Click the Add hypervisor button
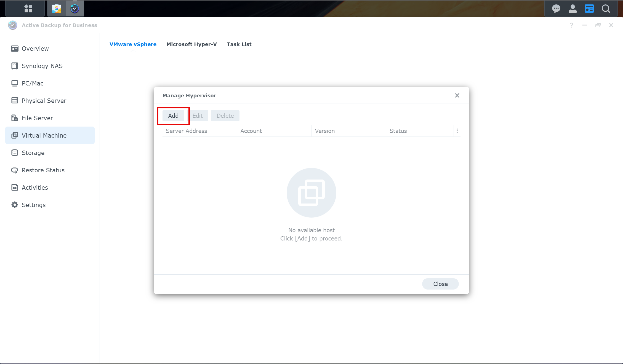 pos(173,116)
